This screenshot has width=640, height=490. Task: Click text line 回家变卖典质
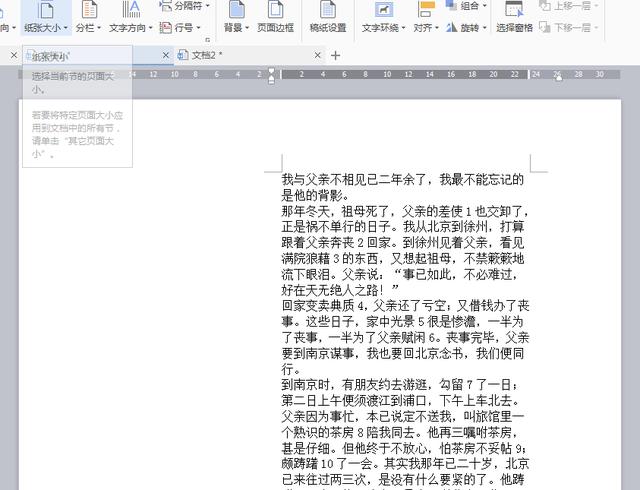coord(405,305)
